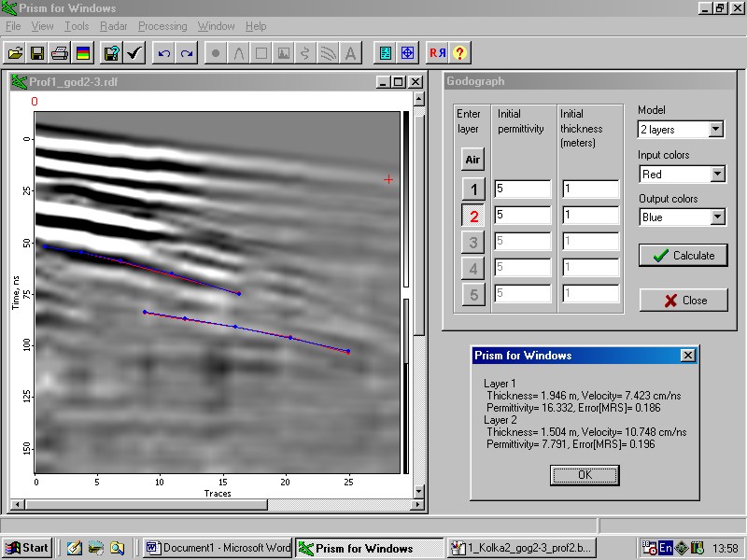This screenshot has height=560, width=747.
Task: Click the Calculate button
Action: [684, 255]
